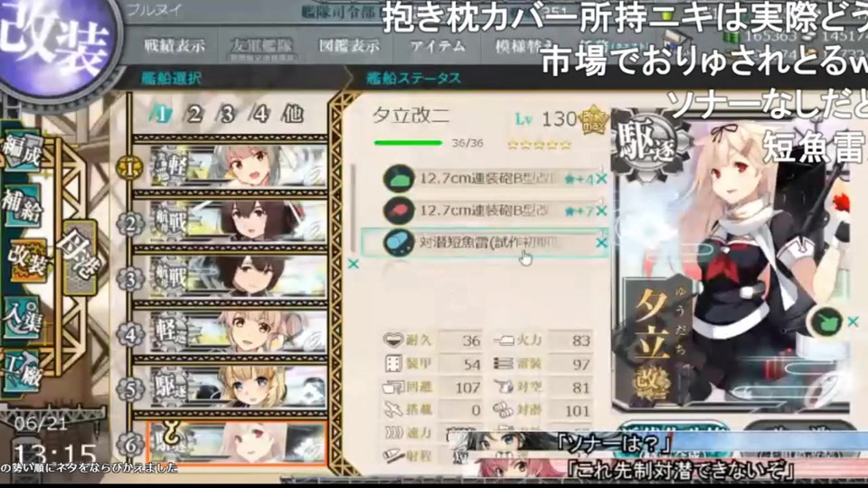Select the destroyer in fleet slot 5

point(238,388)
